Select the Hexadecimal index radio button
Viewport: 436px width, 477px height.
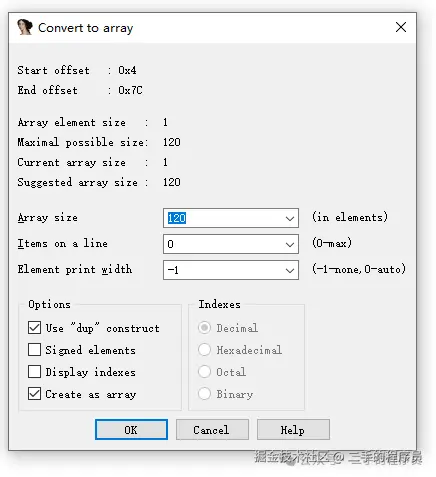[204, 350]
